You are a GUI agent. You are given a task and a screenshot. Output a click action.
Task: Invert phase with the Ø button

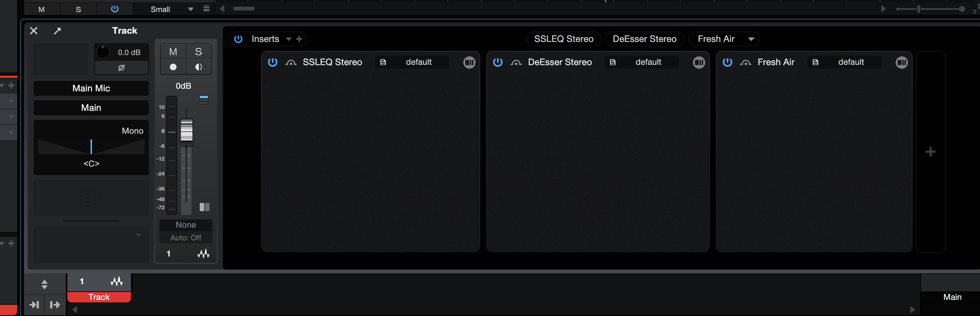pos(121,68)
